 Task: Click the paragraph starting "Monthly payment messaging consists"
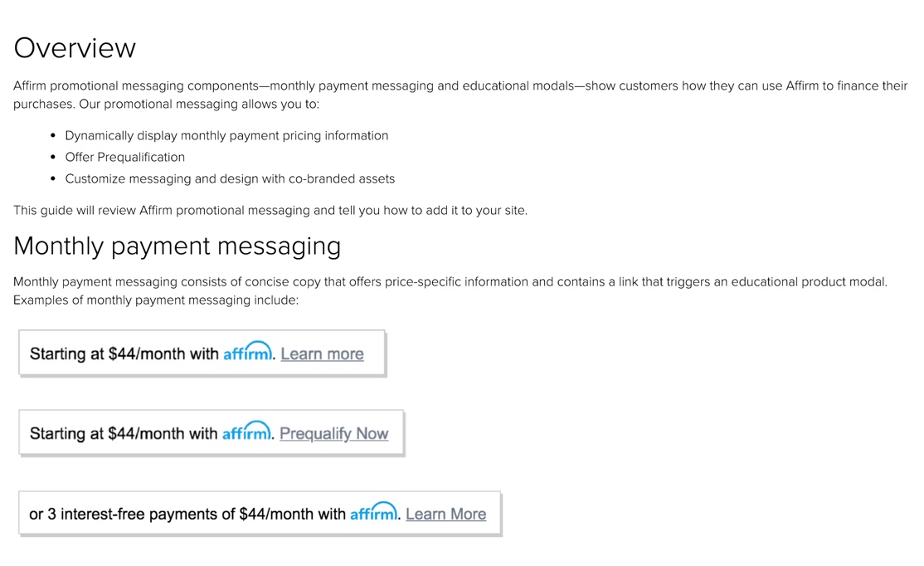(x=450, y=282)
